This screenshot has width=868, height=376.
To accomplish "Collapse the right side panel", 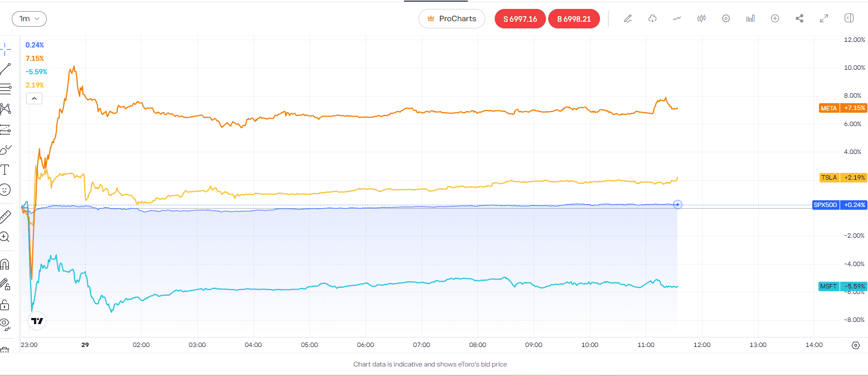I will tap(849, 18).
